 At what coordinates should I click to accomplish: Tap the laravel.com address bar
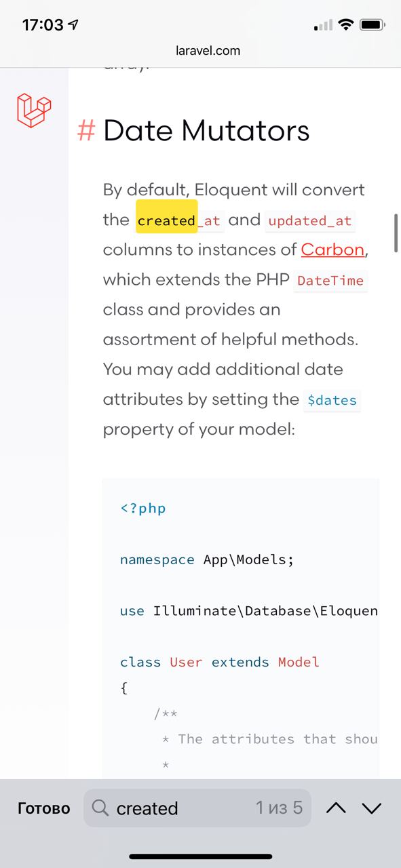[208, 50]
